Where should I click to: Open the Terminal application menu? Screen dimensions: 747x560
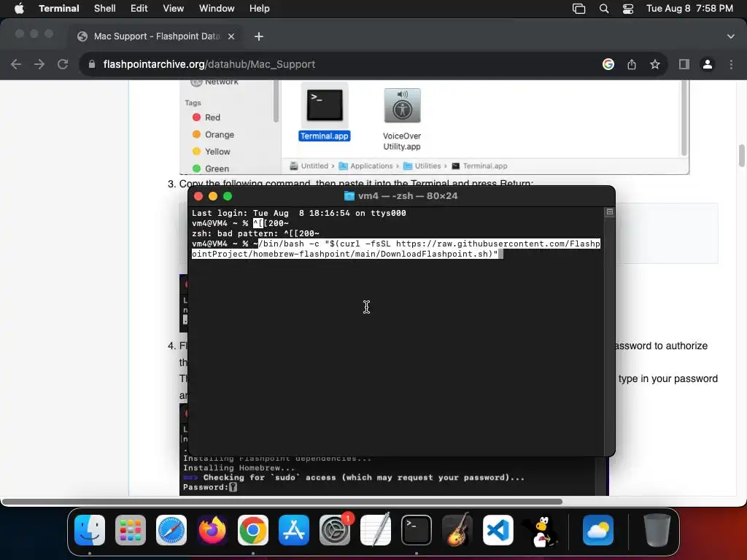pyautogui.click(x=58, y=8)
